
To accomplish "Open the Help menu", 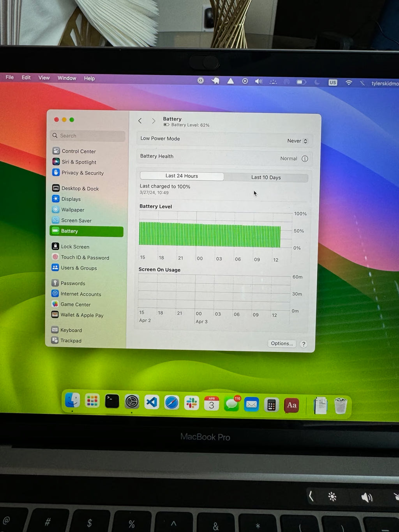I will coord(89,78).
